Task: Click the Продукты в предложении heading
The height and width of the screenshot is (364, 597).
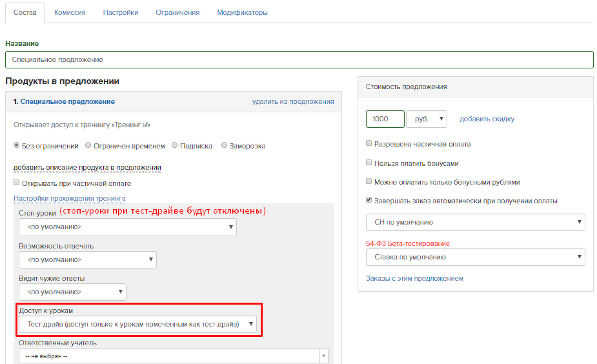Action: coord(62,81)
